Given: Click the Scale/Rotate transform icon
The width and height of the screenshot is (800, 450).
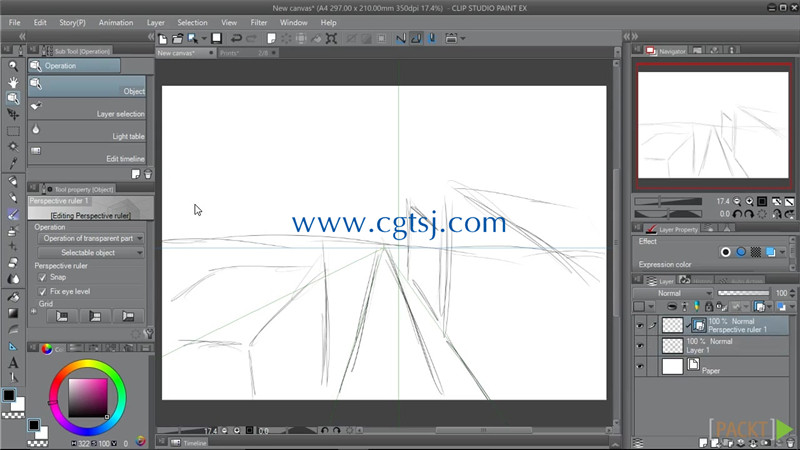Looking at the screenshot, I should pyautogui.click(x=331, y=38).
